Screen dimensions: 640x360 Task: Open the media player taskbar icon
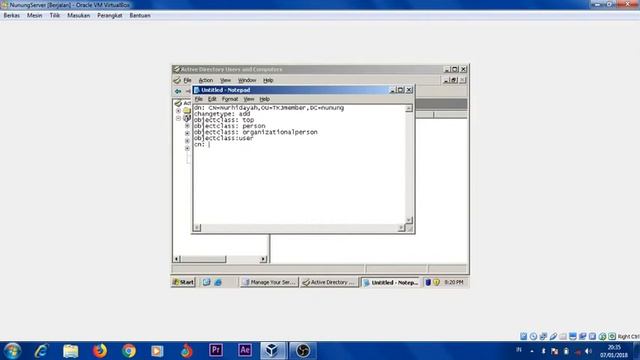(157, 351)
